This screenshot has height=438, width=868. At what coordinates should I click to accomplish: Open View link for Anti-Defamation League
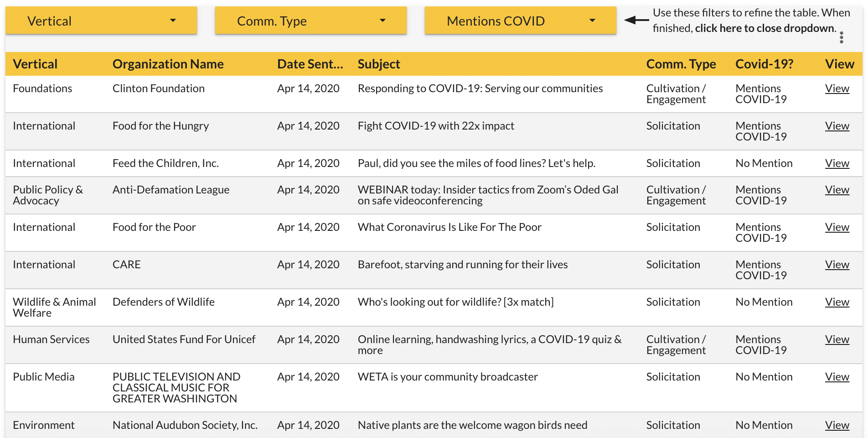coord(837,190)
